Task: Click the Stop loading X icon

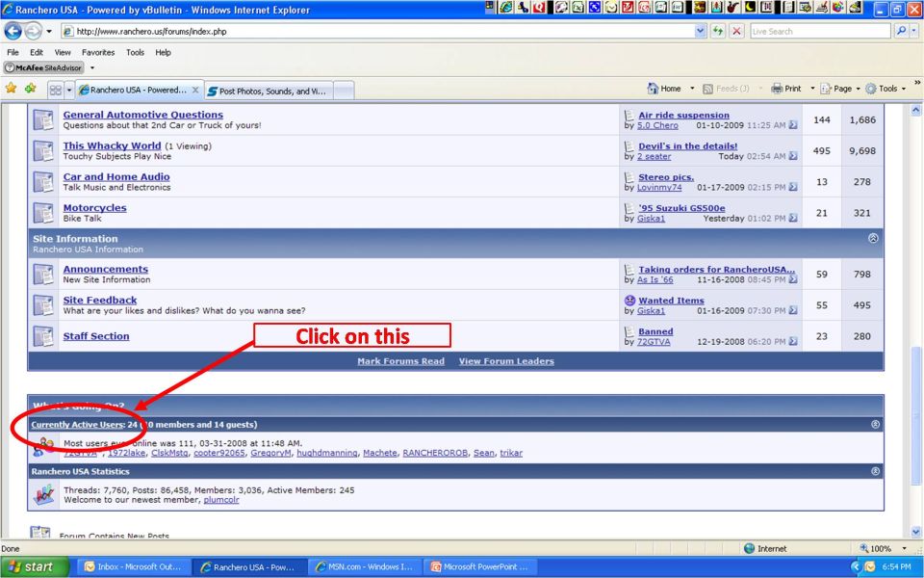Action: click(736, 31)
